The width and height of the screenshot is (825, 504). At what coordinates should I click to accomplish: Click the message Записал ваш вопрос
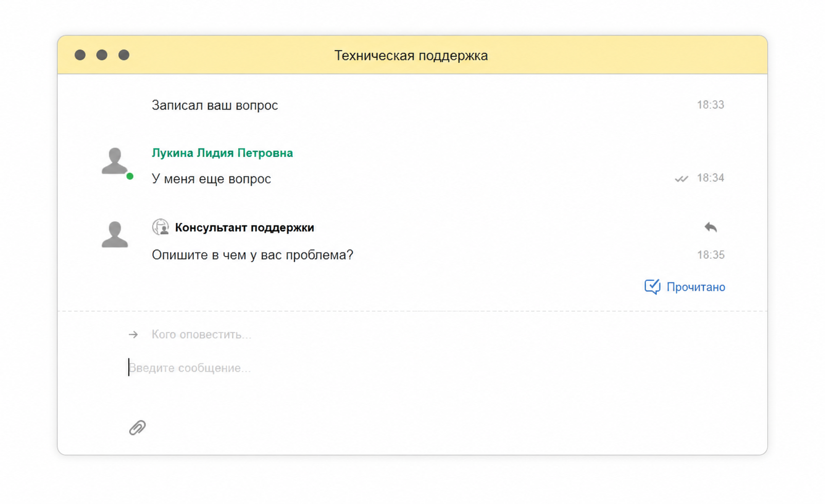[214, 105]
